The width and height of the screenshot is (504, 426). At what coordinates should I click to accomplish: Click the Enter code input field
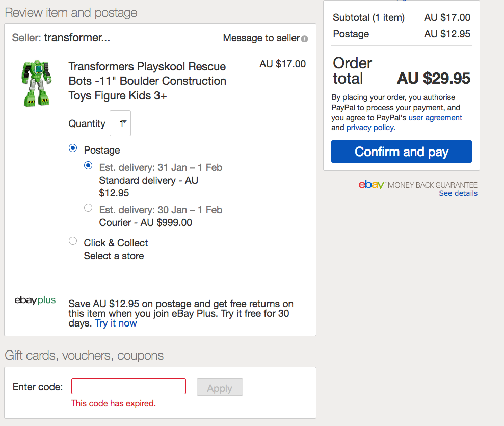[128, 386]
